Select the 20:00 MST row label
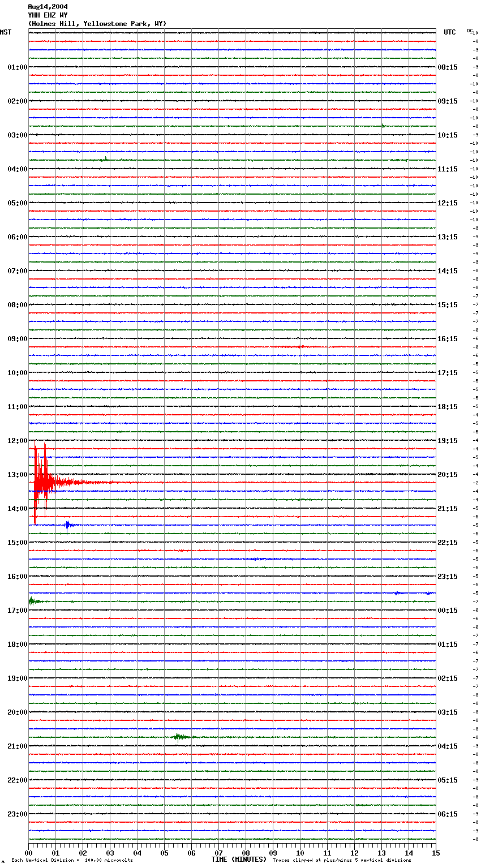Viewport: 481px width, 868px height. [x=17, y=712]
